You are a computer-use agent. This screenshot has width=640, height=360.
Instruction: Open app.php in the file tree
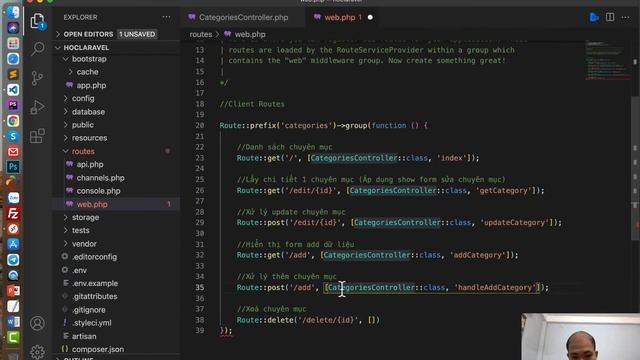point(91,85)
